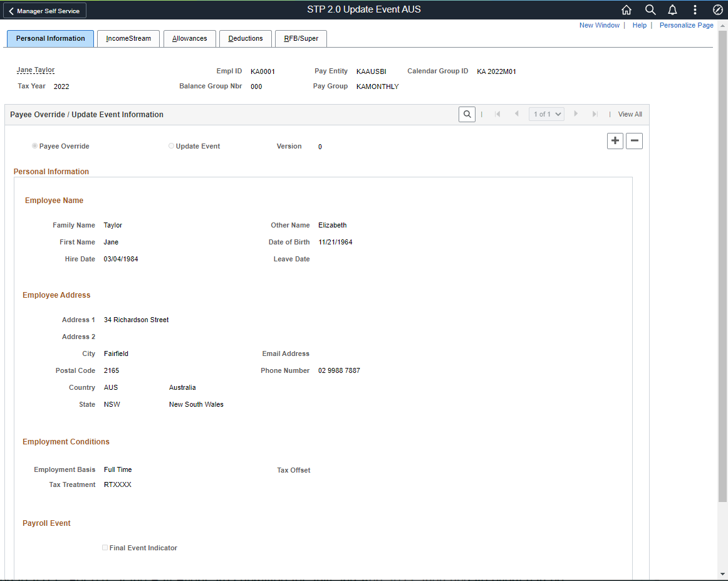
Task: Click the Country description Australia
Action: click(182, 387)
